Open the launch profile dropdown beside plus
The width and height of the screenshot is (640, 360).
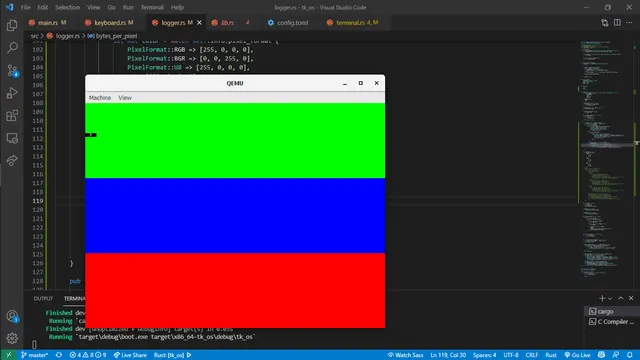610,298
